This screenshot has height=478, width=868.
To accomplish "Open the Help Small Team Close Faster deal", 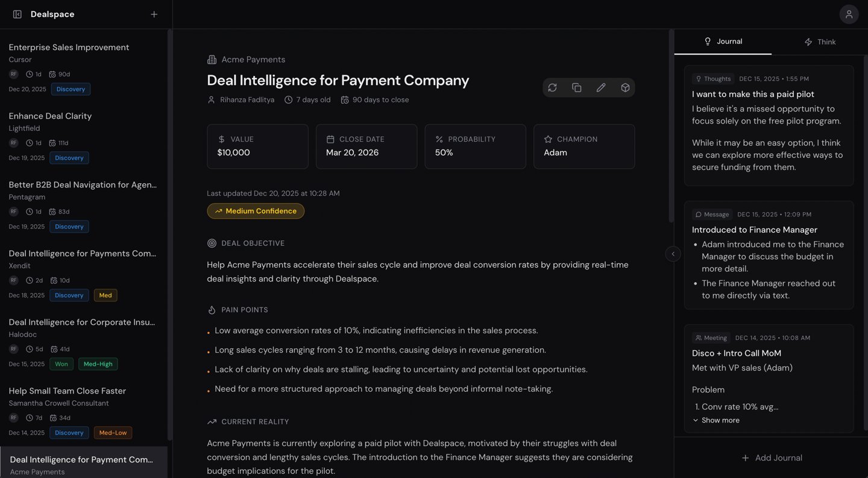I will click(67, 391).
